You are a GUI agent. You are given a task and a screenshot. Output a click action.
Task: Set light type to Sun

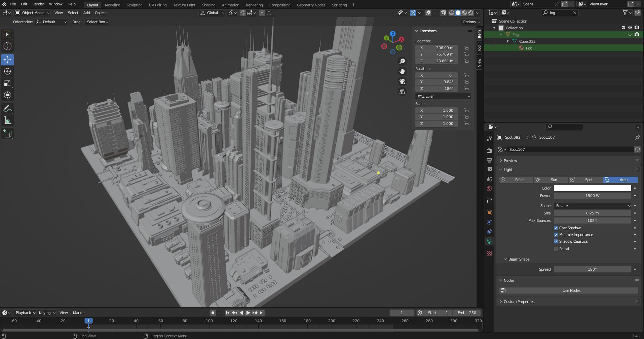click(551, 180)
